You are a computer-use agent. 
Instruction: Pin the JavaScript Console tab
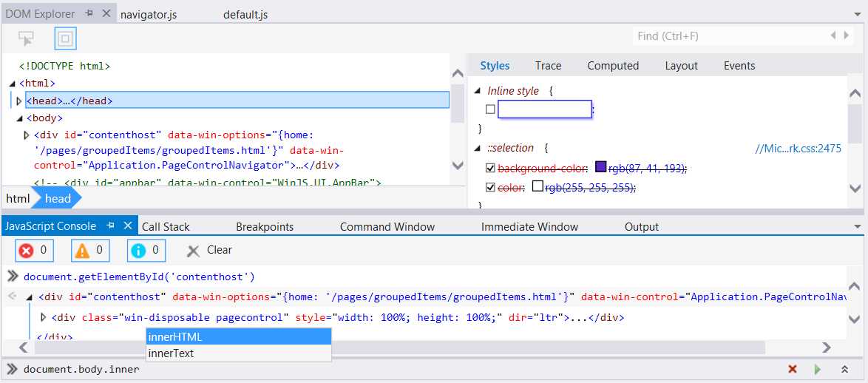pyautogui.click(x=110, y=226)
